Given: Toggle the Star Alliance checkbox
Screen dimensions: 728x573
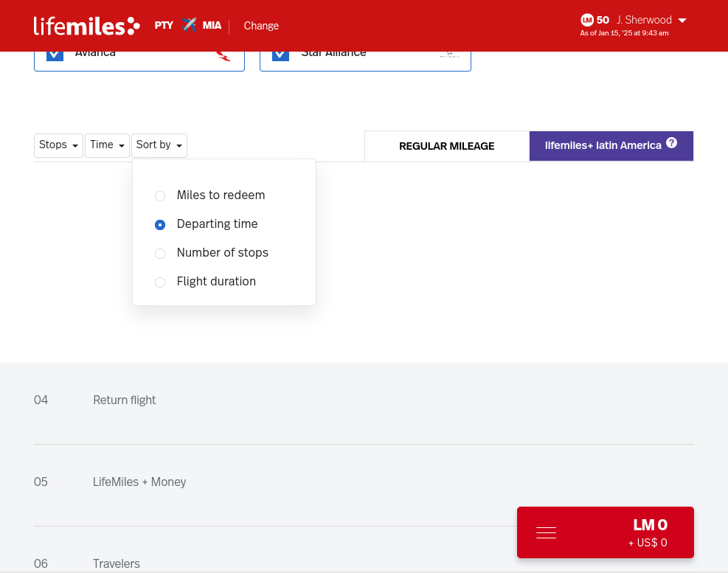Looking at the screenshot, I should 280,55.
